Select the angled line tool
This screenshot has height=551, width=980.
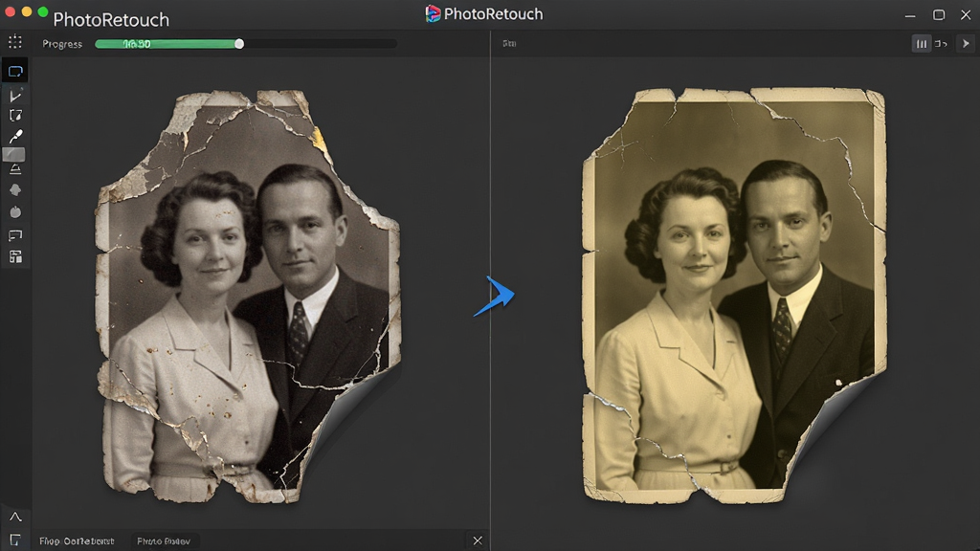(15, 95)
